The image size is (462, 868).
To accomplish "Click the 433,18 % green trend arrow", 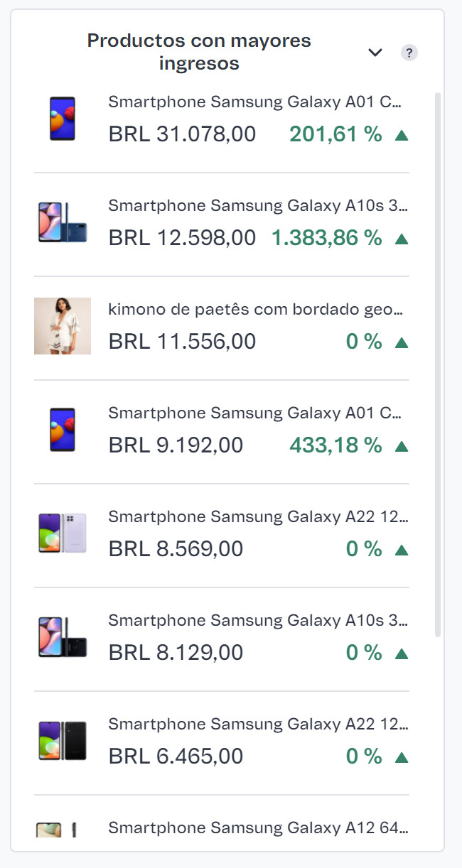I will 402,446.
